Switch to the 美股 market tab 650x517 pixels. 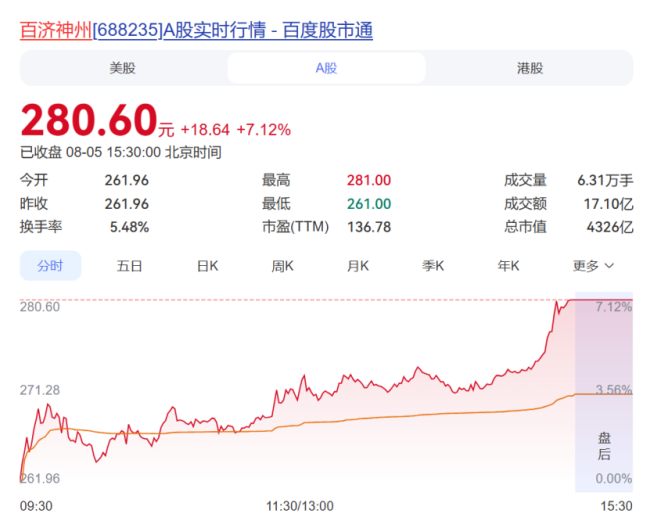point(122,68)
